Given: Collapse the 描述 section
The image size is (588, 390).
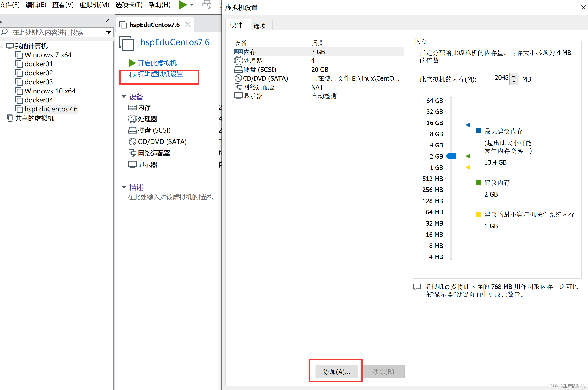Looking at the screenshot, I should [x=123, y=187].
